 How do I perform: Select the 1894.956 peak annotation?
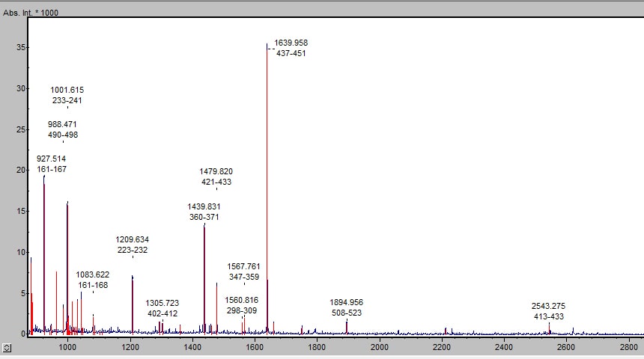click(346, 302)
